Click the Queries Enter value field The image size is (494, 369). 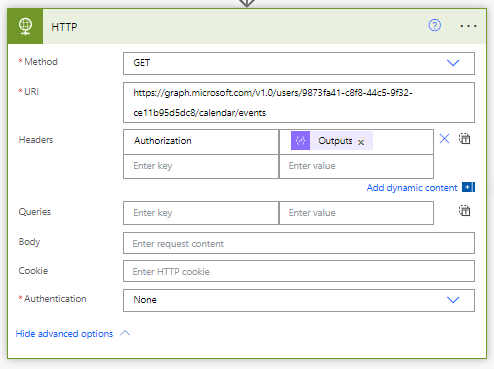click(356, 213)
